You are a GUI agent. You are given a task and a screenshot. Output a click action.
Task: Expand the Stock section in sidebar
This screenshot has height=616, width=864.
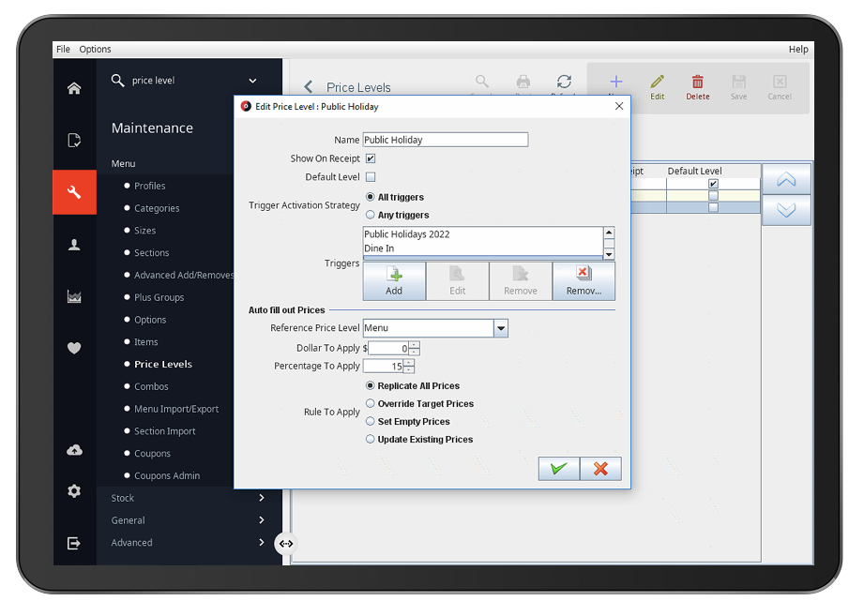point(261,498)
